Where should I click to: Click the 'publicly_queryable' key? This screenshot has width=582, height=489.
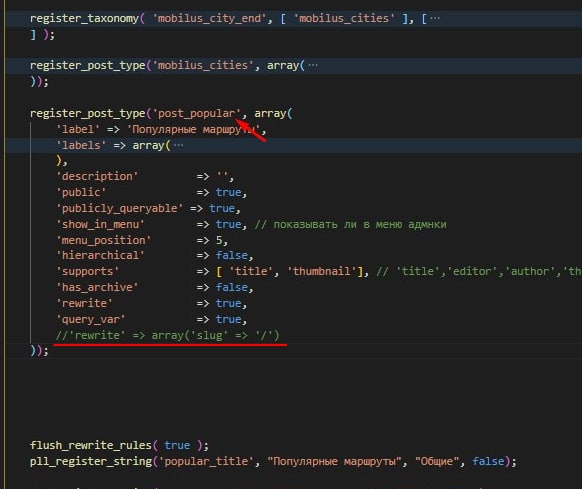click(x=119, y=208)
